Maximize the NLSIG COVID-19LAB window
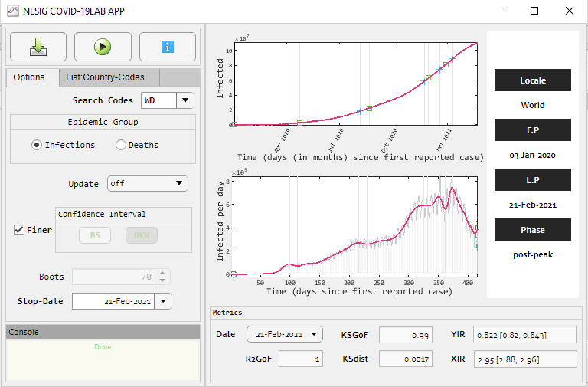 (x=534, y=11)
